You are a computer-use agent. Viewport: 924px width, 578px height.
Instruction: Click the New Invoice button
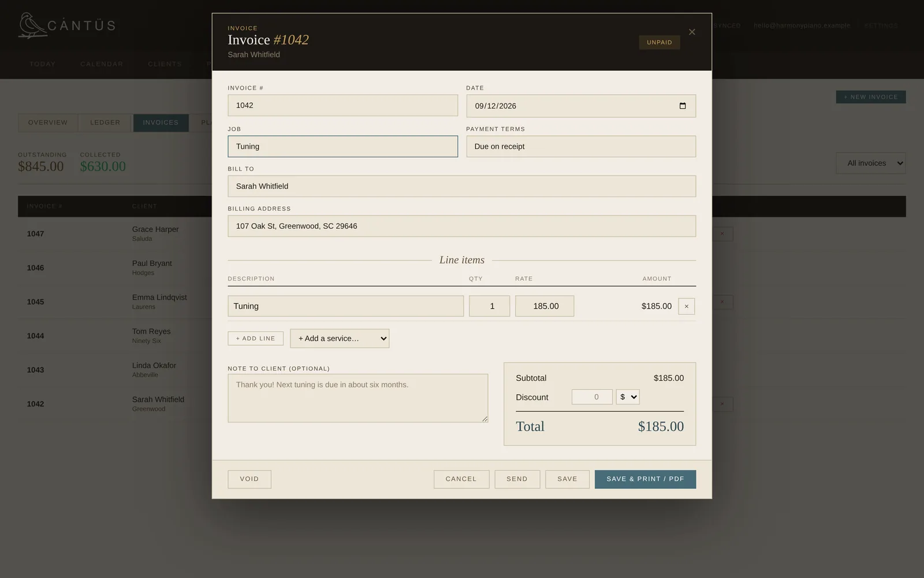(871, 97)
